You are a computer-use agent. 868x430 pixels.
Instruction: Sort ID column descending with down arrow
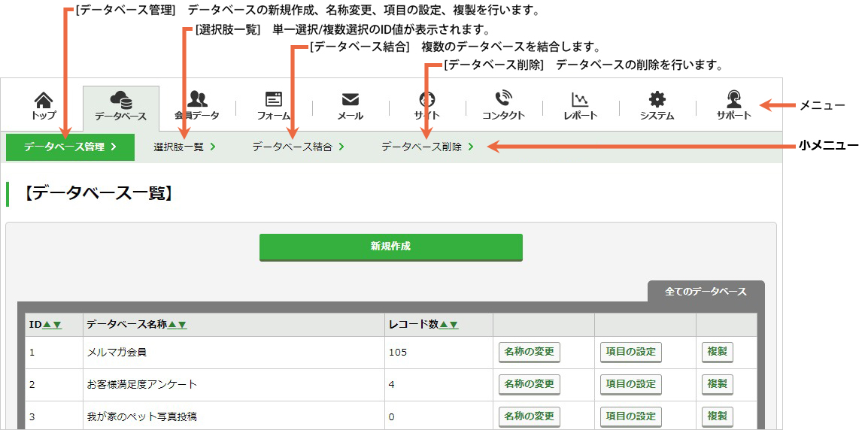click(57, 325)
